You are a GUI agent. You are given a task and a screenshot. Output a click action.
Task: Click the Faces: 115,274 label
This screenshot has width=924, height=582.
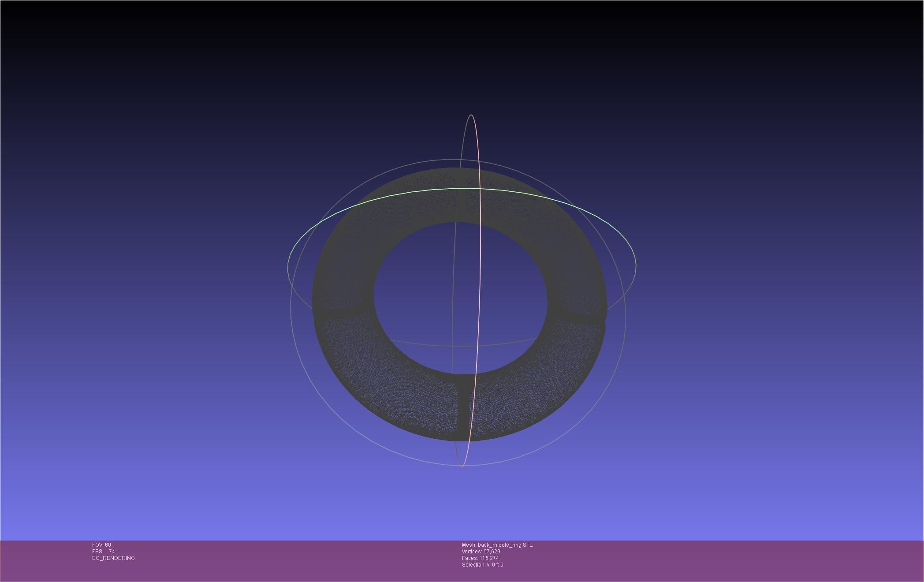480,558
